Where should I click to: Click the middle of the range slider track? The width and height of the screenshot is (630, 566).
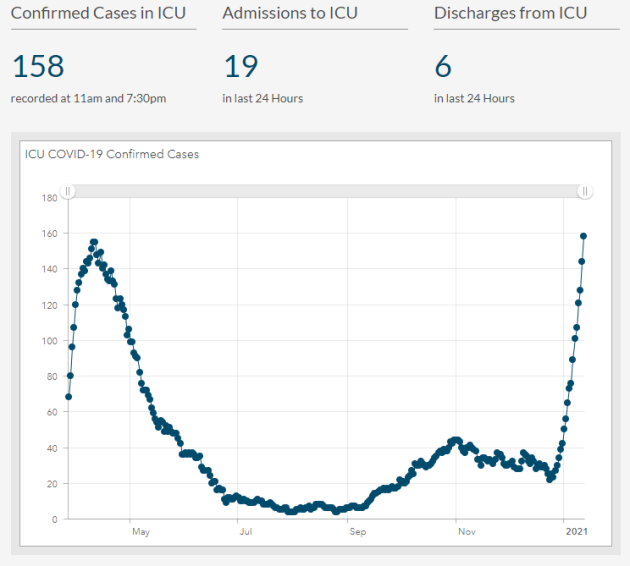[x=326, y=191]
